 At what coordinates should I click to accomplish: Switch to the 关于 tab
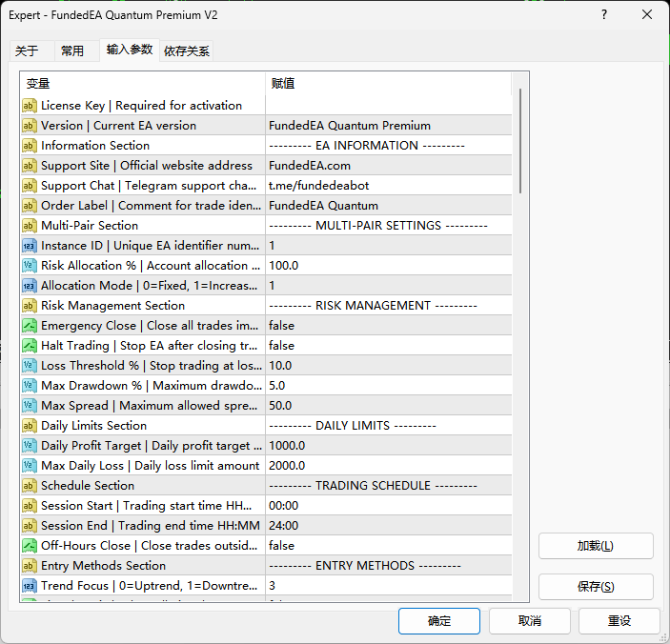pos(28,51)
